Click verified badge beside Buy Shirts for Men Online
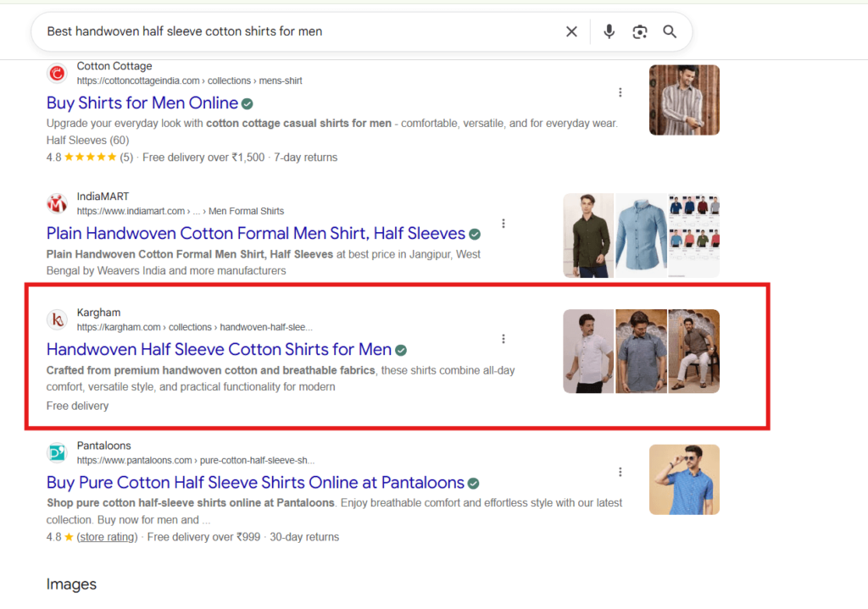The height and width of the screenshot is (609, 868). pos(248,104)
